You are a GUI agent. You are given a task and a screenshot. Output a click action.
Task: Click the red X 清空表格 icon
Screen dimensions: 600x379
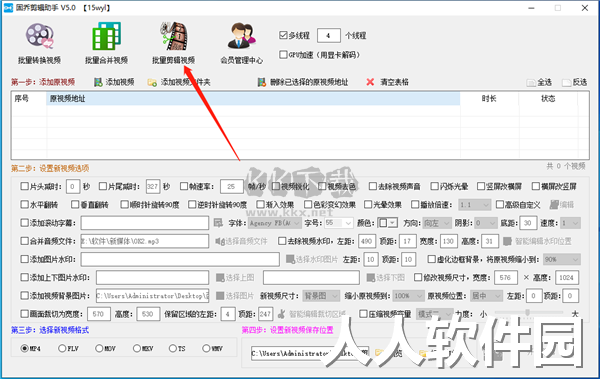[x=370, y=82]
